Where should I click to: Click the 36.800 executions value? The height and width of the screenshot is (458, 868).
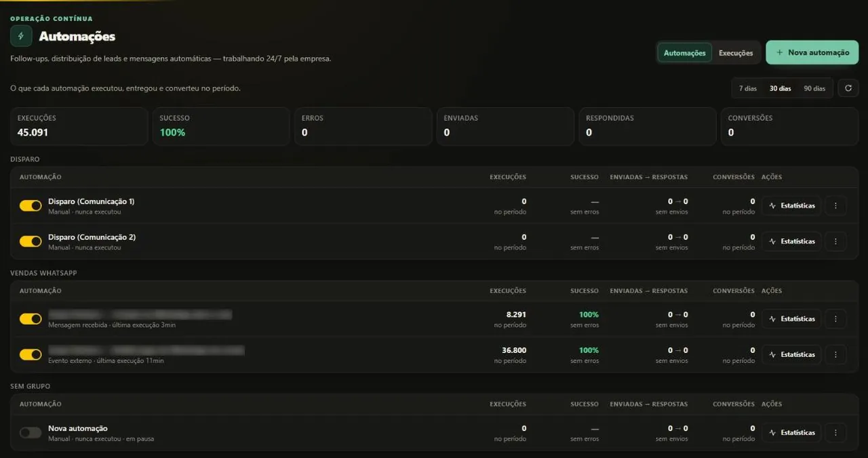point(514,351)
